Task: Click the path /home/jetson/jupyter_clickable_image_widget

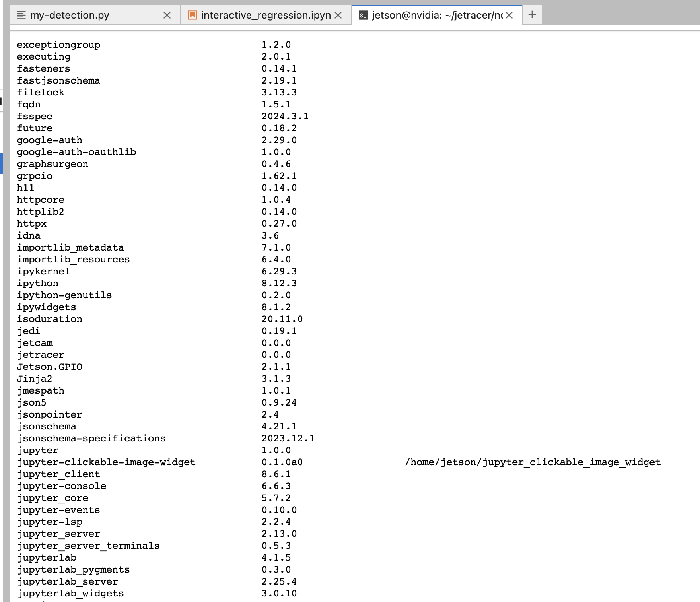Action: (532, 462)
